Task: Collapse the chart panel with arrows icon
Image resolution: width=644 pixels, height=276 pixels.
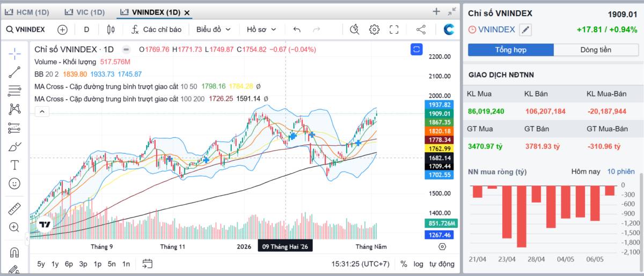Action: point(452,11)
